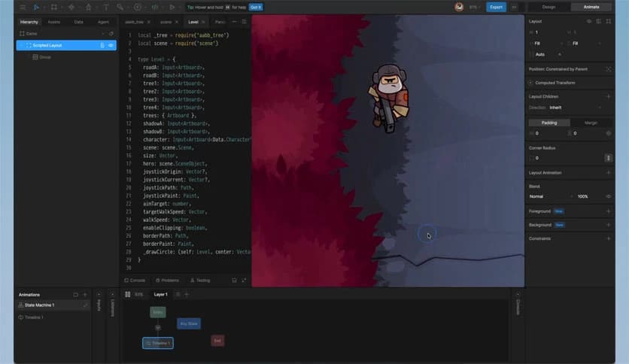Dismiss the tip with Got it
This screenshot has height=364, width=629.
[x=256, y=8]
